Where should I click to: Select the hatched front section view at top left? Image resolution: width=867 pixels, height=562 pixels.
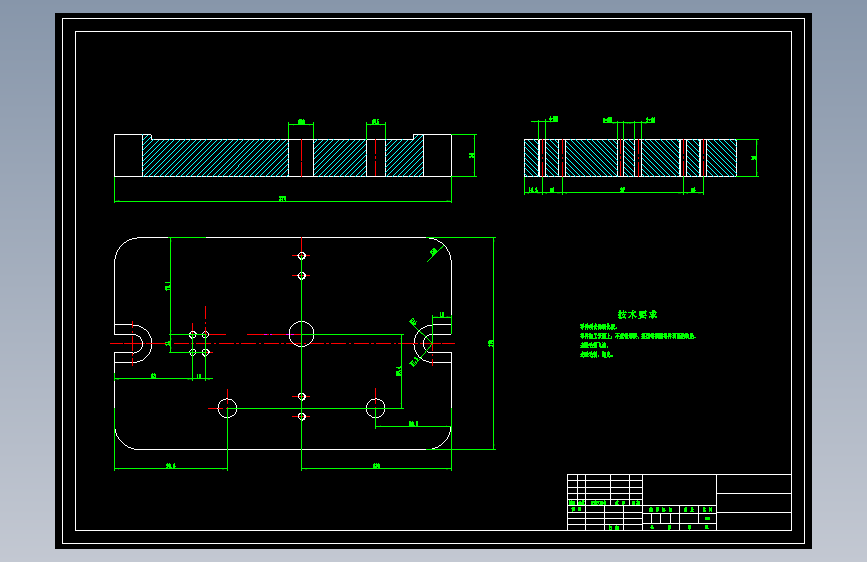click(x=283, y=155)
